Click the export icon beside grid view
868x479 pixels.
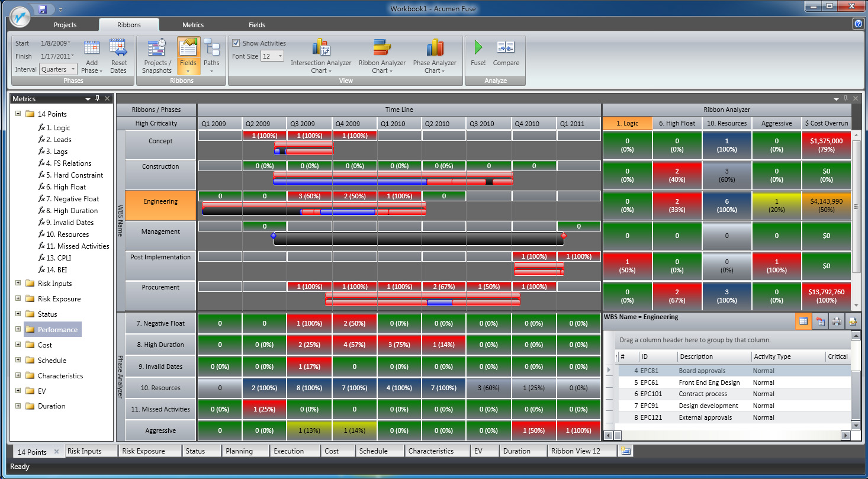(820, 322)
